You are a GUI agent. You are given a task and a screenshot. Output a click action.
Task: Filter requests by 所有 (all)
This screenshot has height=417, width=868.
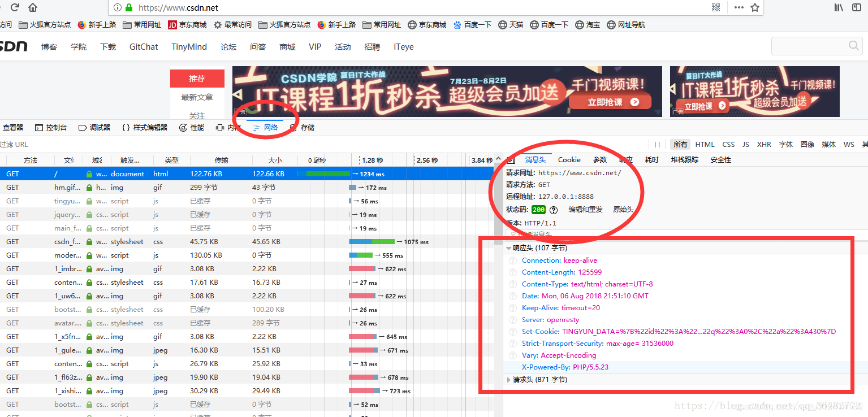(x=680, y=145)
